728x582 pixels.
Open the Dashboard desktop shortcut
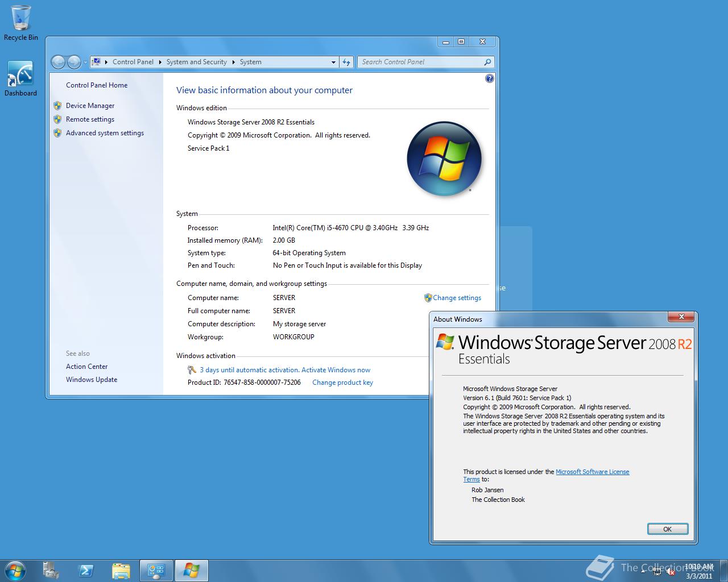pyautogui.click(x=20, y=79)
